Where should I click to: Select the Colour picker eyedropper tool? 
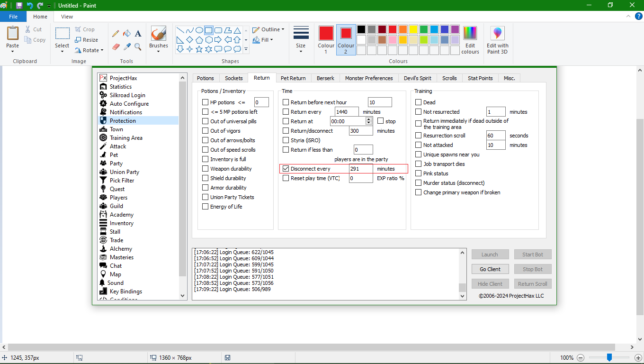[127, 46]
